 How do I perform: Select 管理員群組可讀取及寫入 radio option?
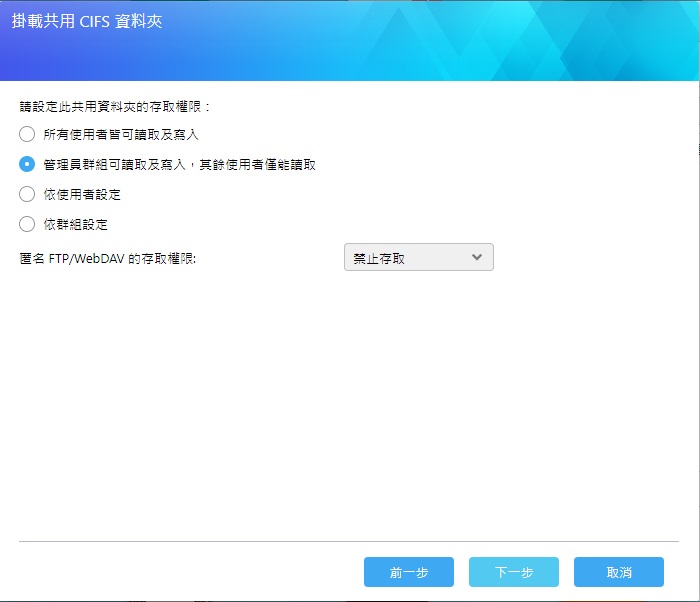click(27, 164)
